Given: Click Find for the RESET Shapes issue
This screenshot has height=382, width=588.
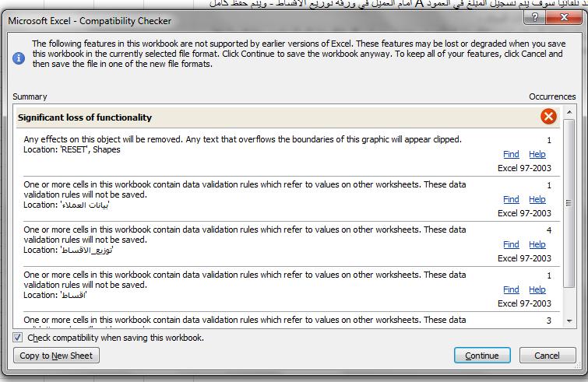Looking at the screenshot, I should (511, 154).
